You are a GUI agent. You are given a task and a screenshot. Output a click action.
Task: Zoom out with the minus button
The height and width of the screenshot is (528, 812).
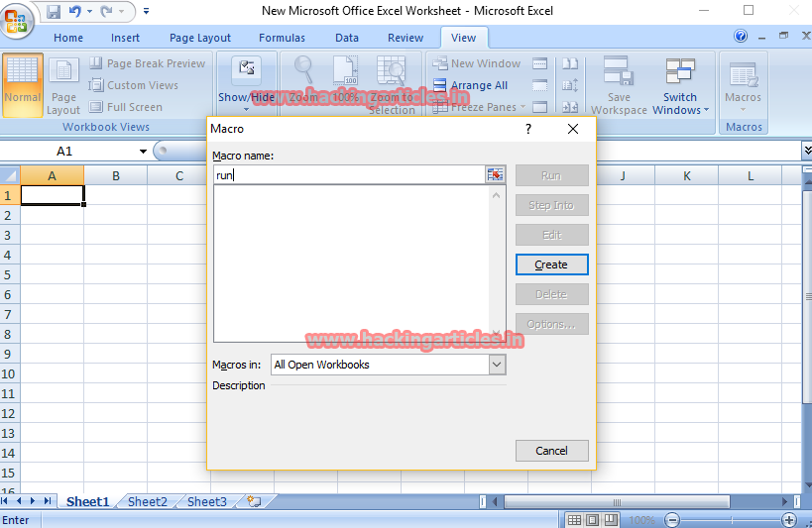tap(672, 520)
